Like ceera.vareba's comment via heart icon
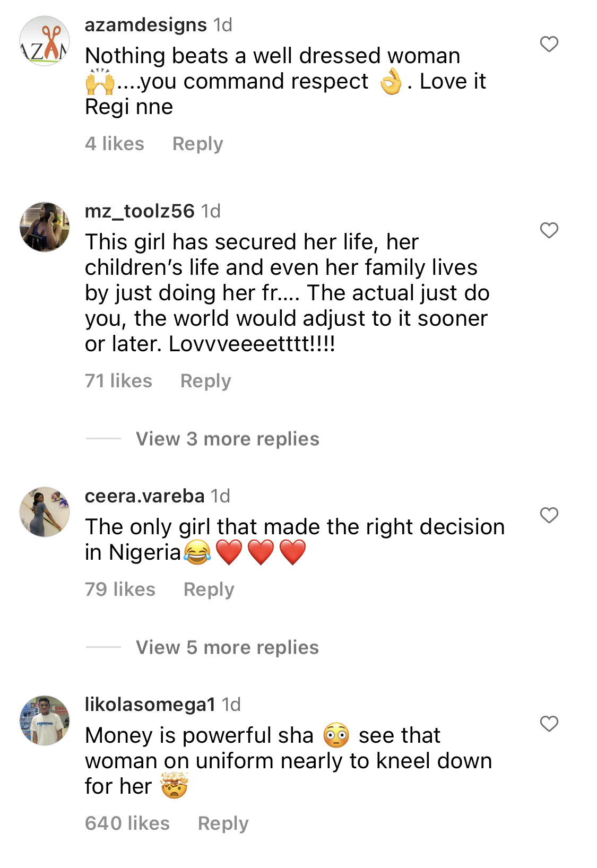This screenshot has width=597, height=868. tap(549, 515)
